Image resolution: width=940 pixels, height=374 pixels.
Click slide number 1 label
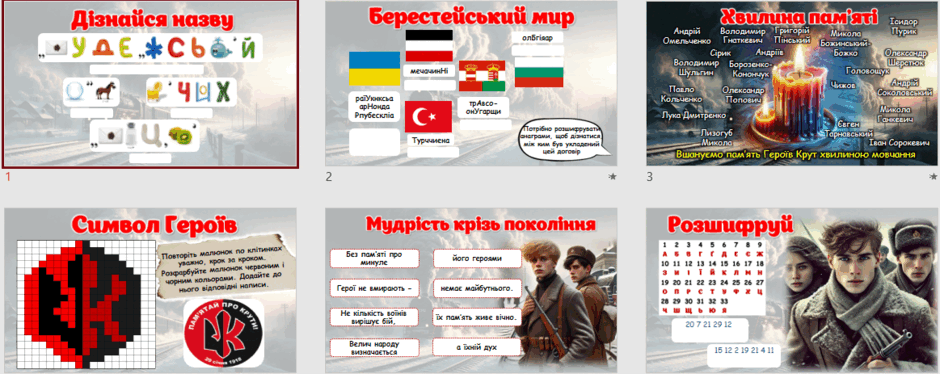pyautogui.click(x=8, y=177)
